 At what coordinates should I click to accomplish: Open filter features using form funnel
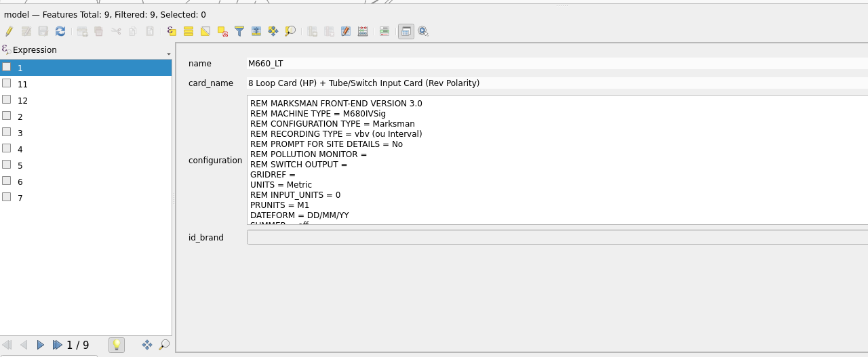(x=239, y=31)
